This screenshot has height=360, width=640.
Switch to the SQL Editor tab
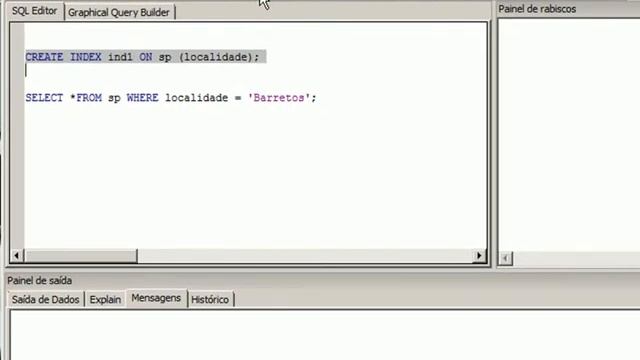pyautogui.click(x=35, y=11)
